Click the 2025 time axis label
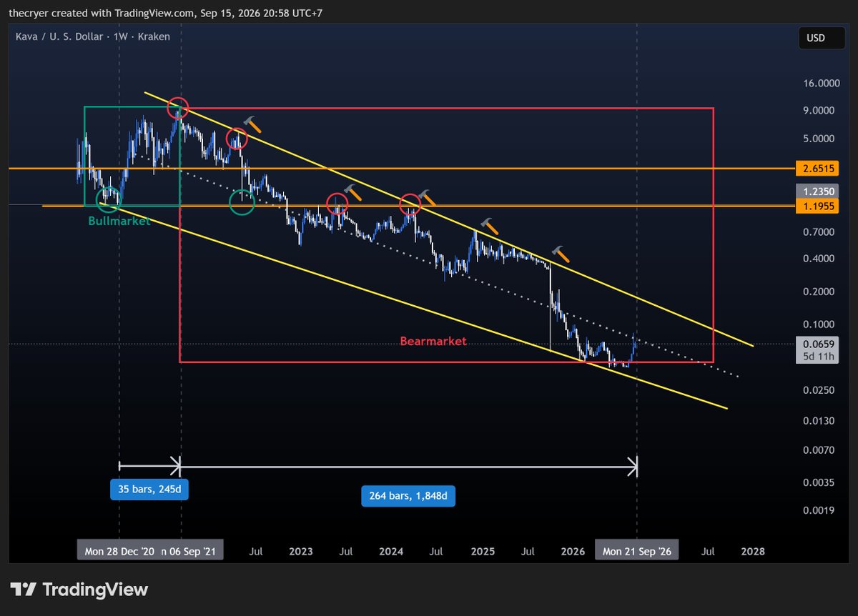 pos(483,552)
